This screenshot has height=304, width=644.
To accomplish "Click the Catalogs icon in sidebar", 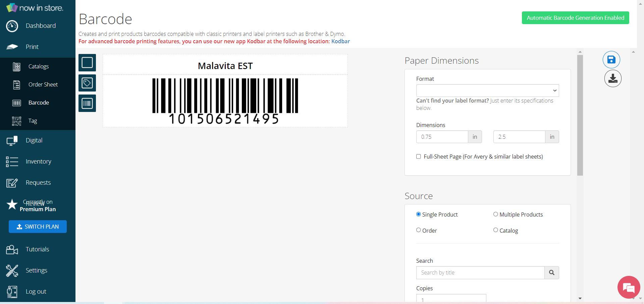I will point(16,67).
